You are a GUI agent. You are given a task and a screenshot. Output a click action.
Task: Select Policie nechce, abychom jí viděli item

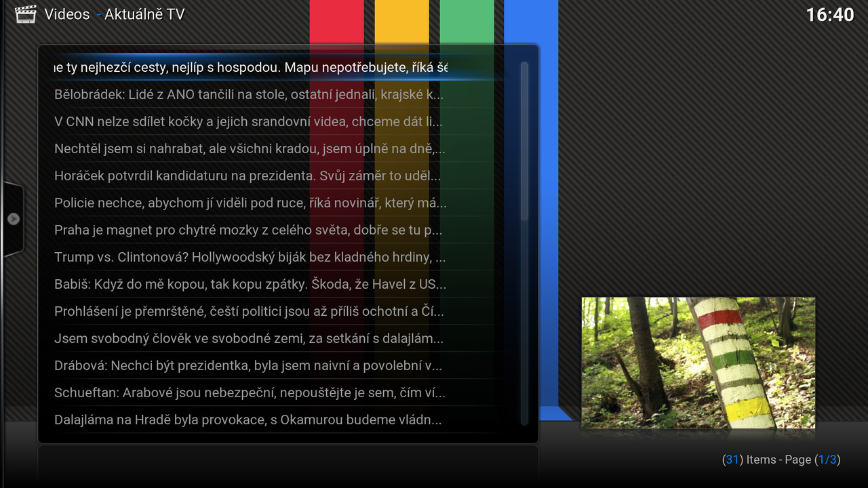(x=248, y=203)
